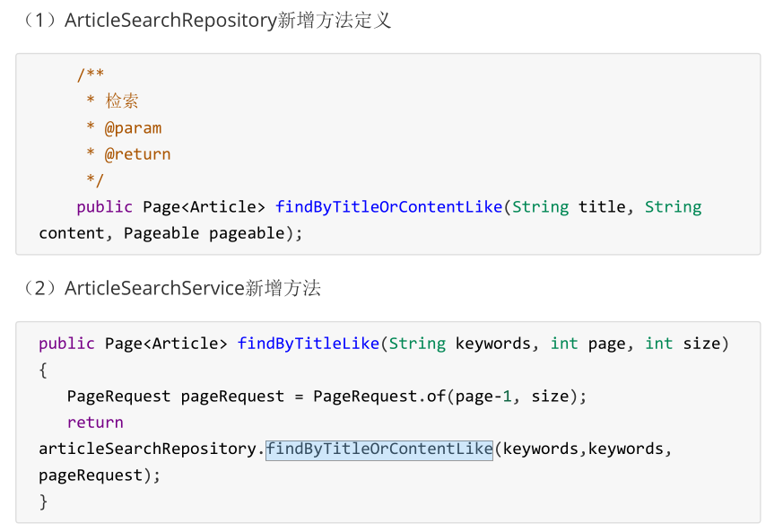
Task: Select the highlighted findByTitleOrContentLike text
Action: 379,449
